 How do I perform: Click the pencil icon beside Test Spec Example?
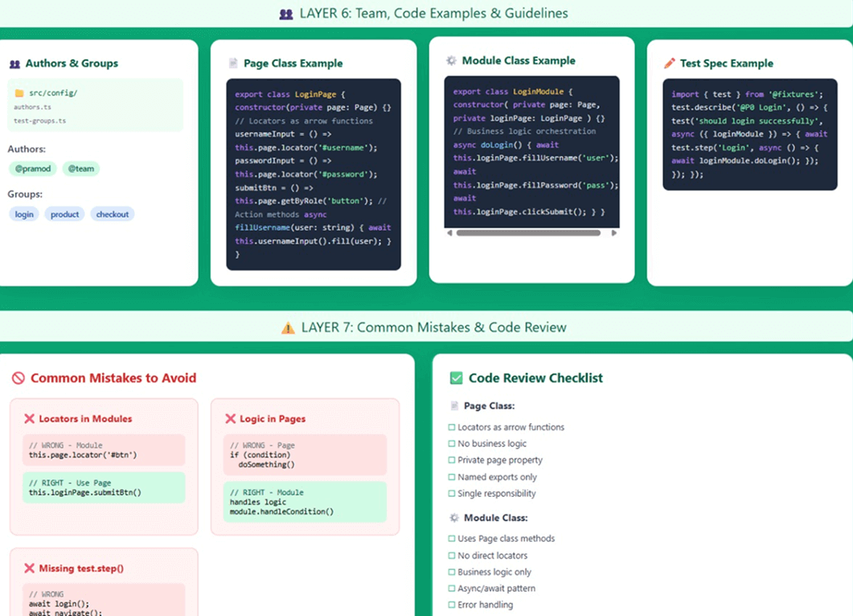pos(670,64)
